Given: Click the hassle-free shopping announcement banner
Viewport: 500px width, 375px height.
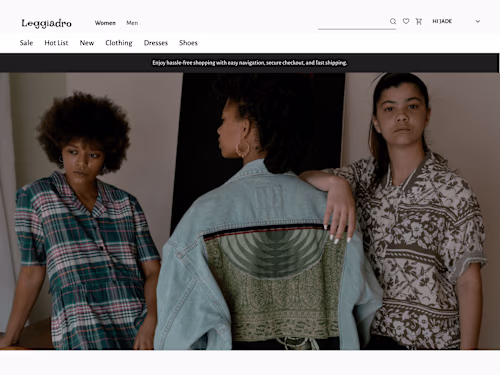Looking at the screenshot, I should click(250, 63).
